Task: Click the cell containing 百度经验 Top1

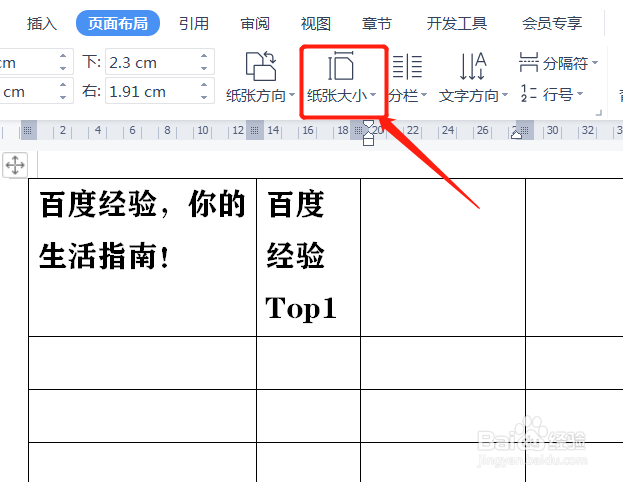Action: [308, 257]
